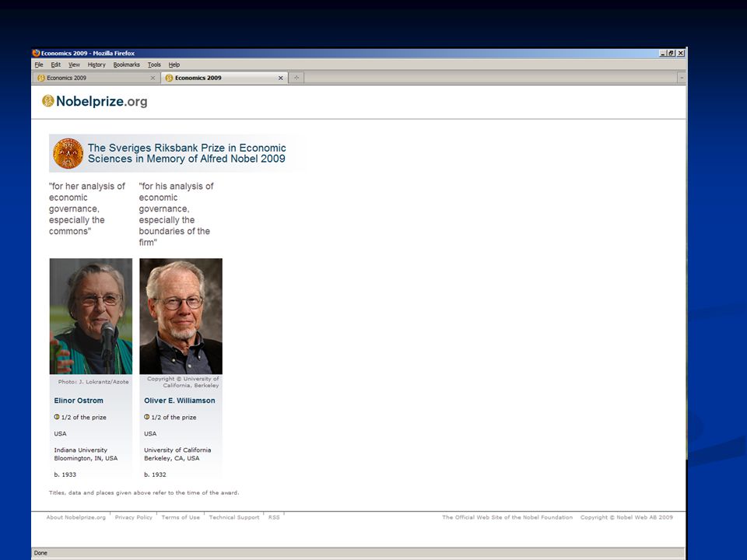The image size is (747, 560).
Task: Open the Technical Support footer link
Action: pos(234,517)
